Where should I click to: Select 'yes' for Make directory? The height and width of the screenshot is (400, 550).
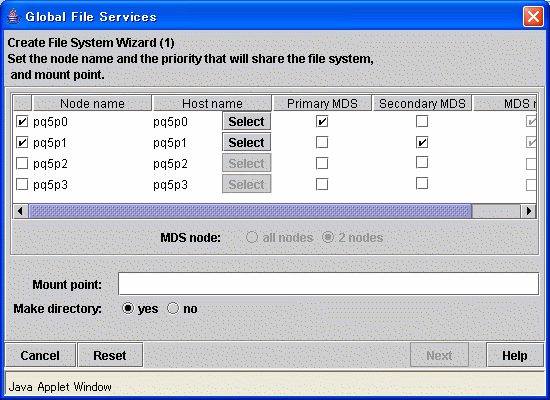click(x=128, y=309)
